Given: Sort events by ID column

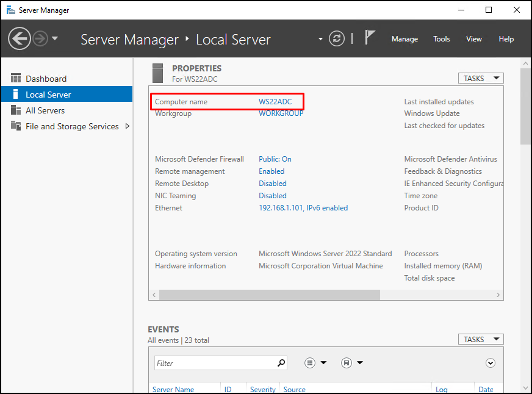Looking at the screenshot, I should pyautogui.click(x=228, y=389).
